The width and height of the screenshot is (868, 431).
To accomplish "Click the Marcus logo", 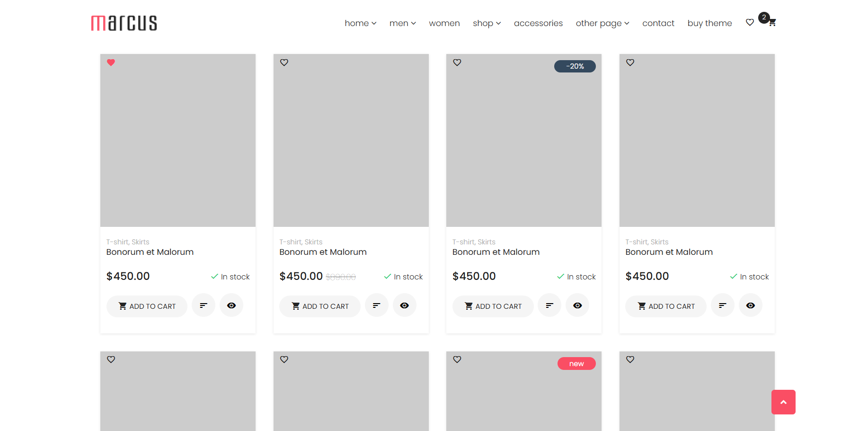I will (x=124, y=23).
